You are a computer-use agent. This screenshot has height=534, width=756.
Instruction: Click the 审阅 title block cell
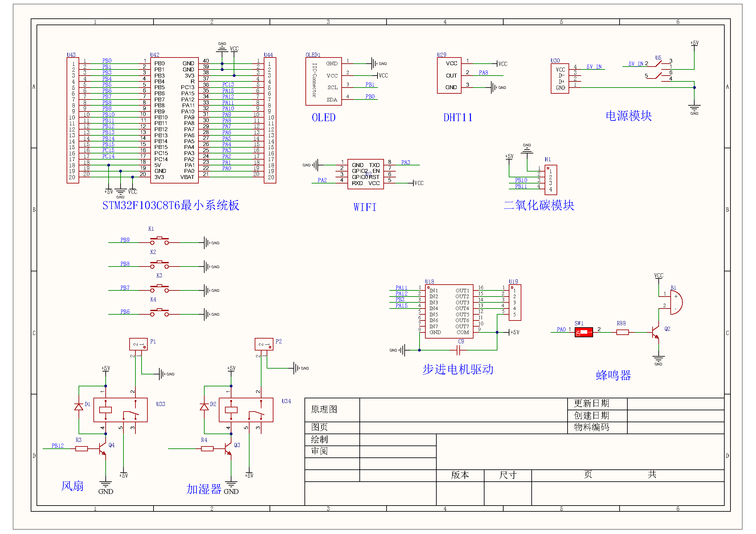(332, 452)
